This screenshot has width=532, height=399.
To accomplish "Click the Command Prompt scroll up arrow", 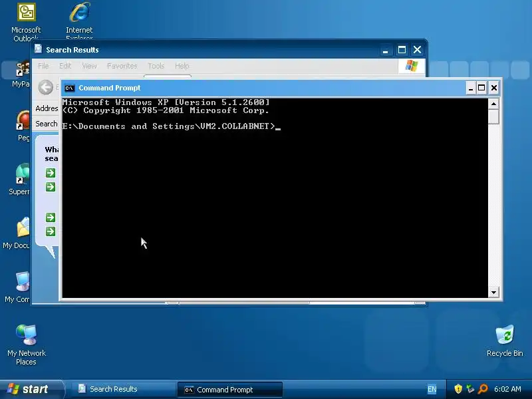I will coord(493,104).
